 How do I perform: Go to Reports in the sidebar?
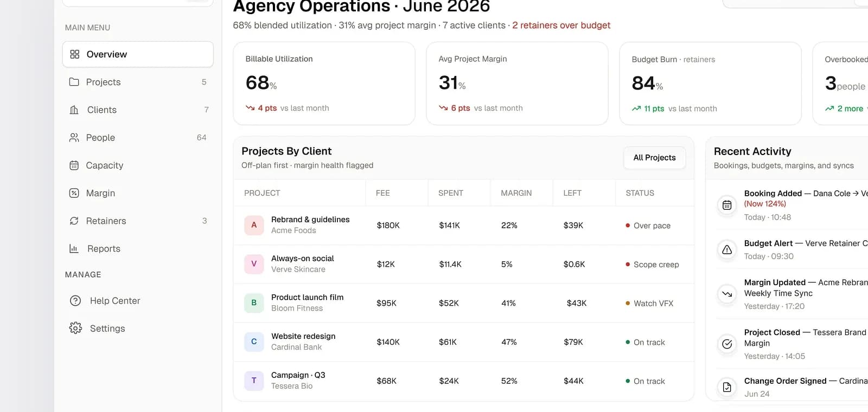[138, 249]
